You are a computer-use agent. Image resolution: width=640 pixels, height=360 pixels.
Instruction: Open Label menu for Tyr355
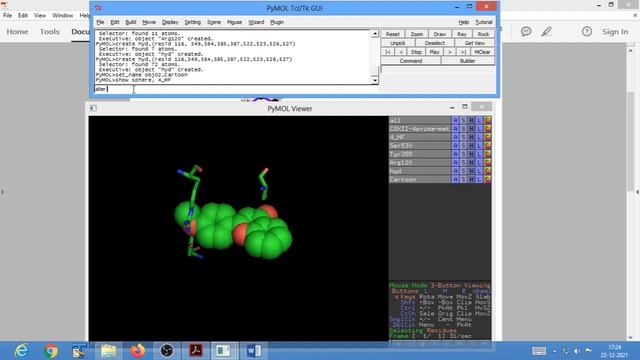tap(479, 154)
